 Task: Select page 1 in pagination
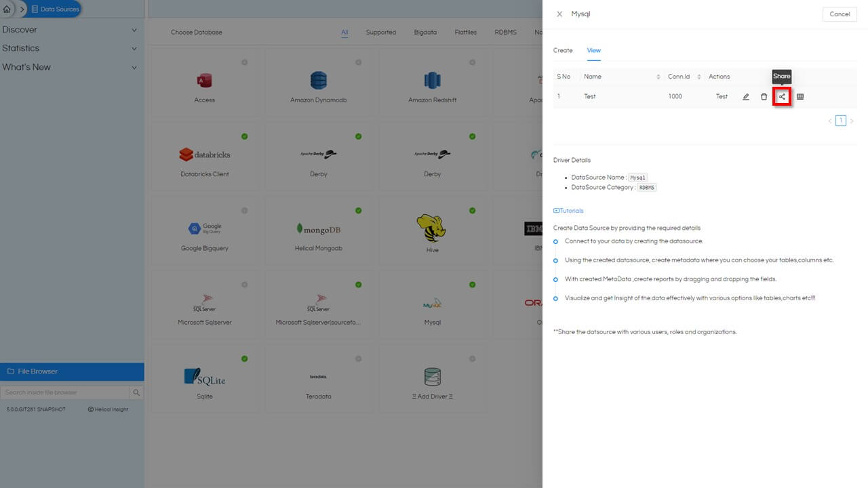click(841, 121)
